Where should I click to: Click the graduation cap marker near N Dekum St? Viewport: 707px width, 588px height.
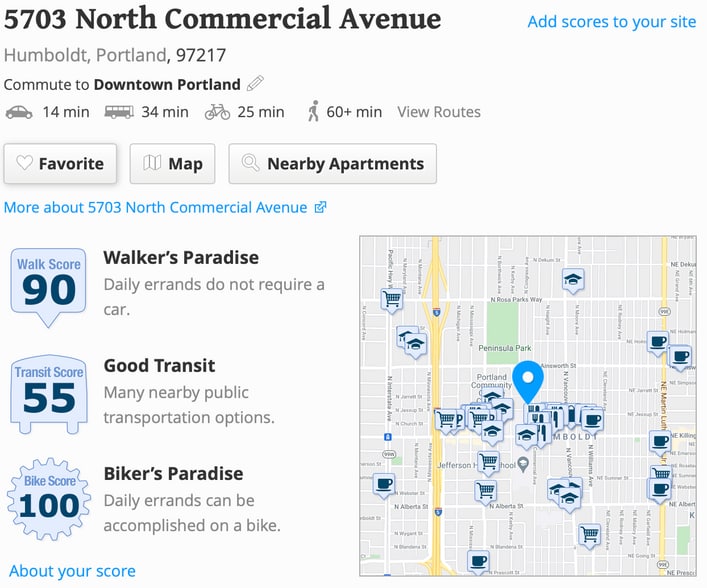coord(573,280)
